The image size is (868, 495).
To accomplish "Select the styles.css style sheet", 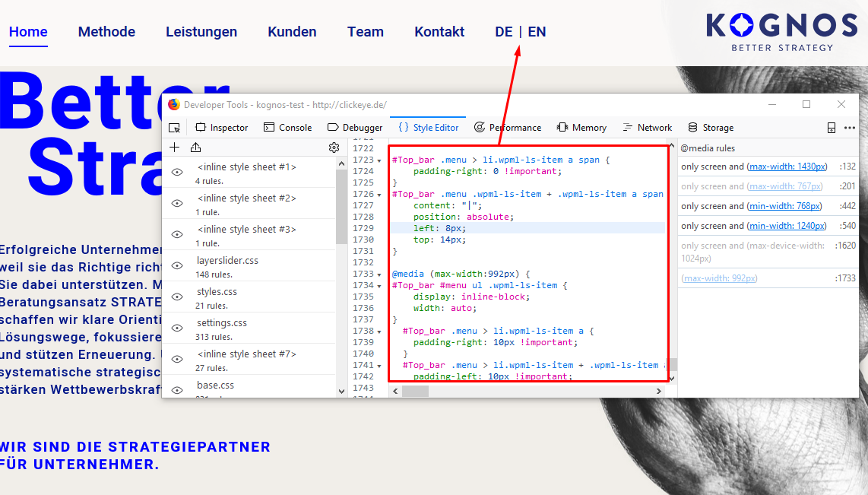I will pos(217,291).
